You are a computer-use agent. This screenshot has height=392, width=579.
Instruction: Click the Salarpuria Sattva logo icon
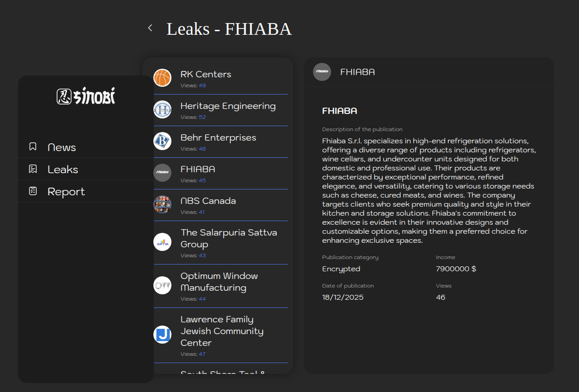coord(162,242)
